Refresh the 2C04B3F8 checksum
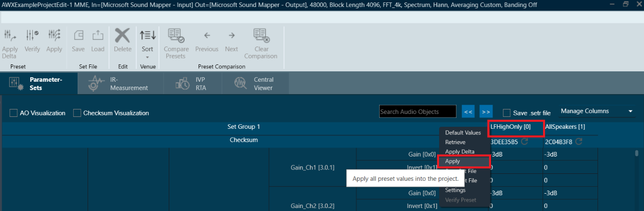This screenshot has height=211, width=644. [x=578, y=142]
